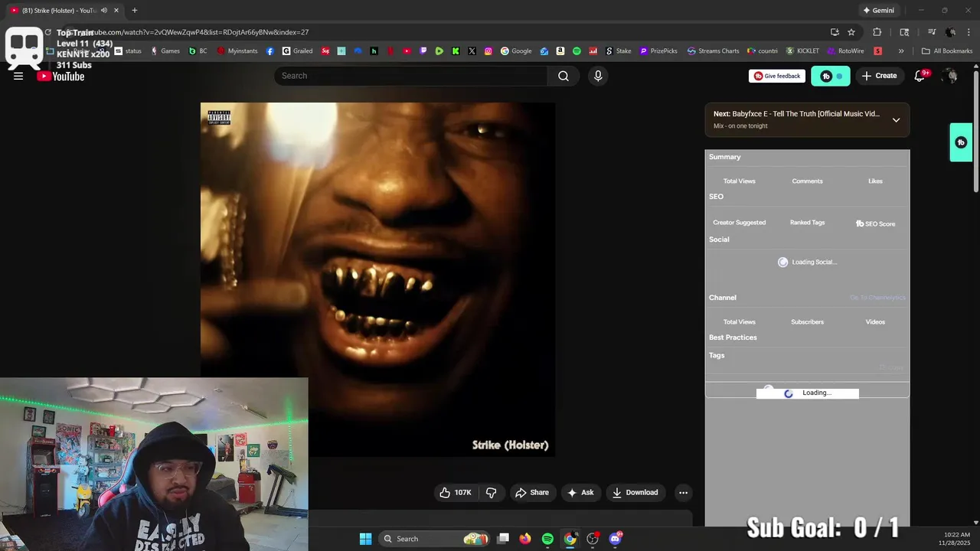The width and height of the screenshot is (980, 551).
Task: Click the page vertical scrollbar
Action: point(976,130)
